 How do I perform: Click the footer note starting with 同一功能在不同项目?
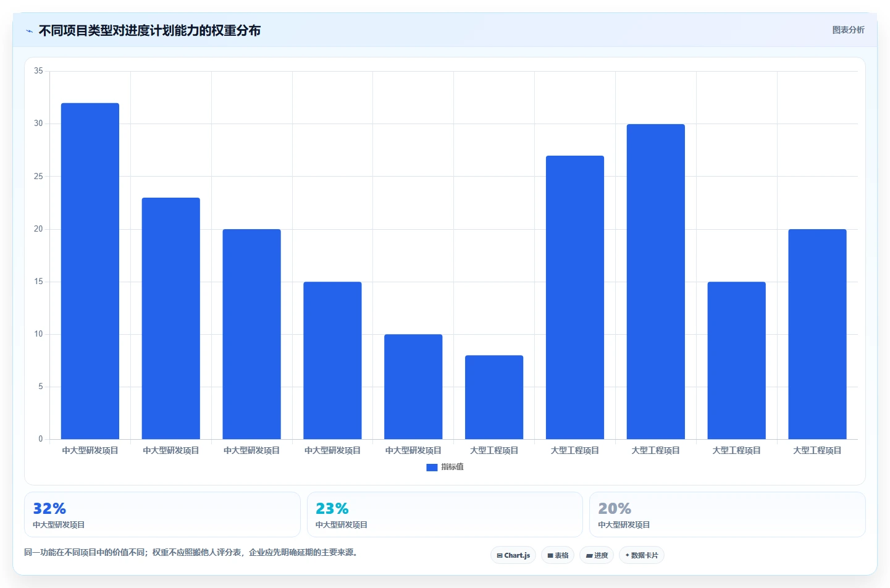coord(192,552)
